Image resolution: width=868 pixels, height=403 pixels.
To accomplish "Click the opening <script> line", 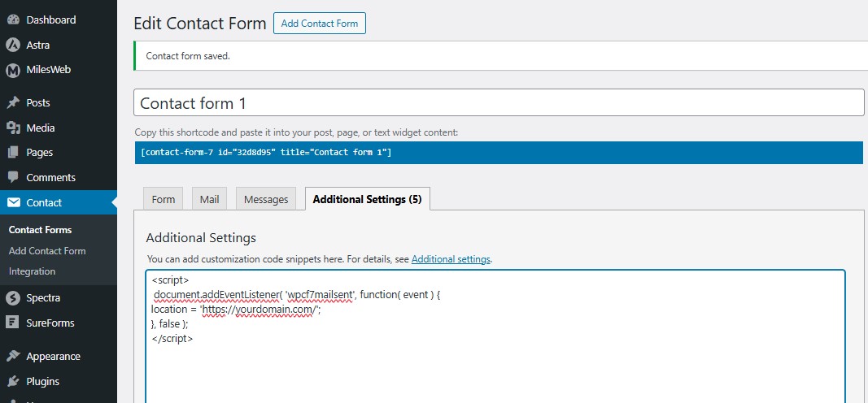I will pyautogui.click(x=170, y=280).
